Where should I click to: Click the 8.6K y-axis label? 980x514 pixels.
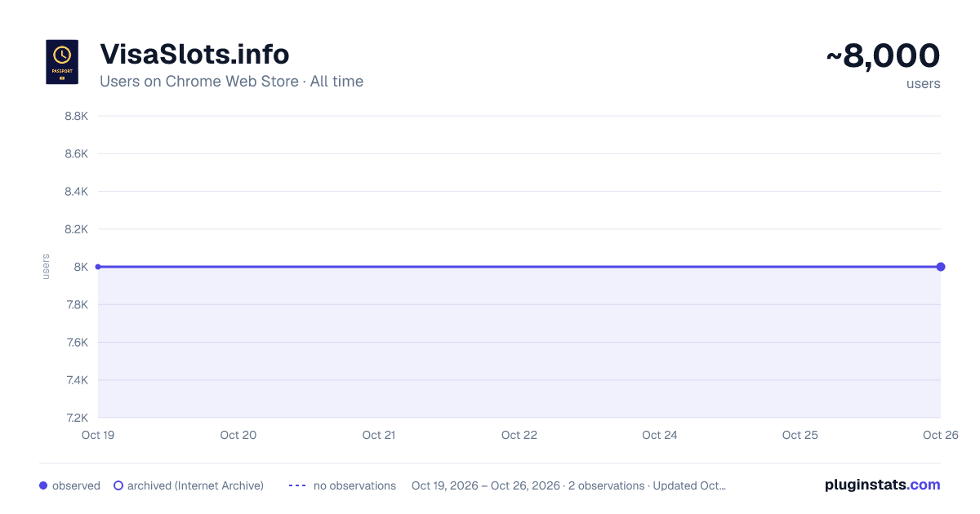coord(76,153)
